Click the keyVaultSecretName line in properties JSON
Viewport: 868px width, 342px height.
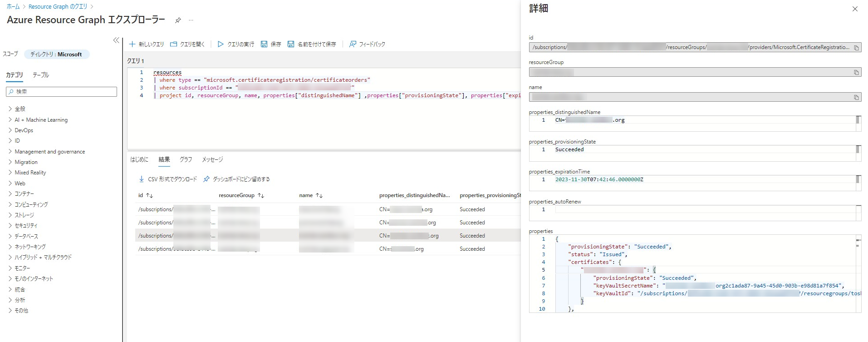pyautogui.click(x=719, y=286)
